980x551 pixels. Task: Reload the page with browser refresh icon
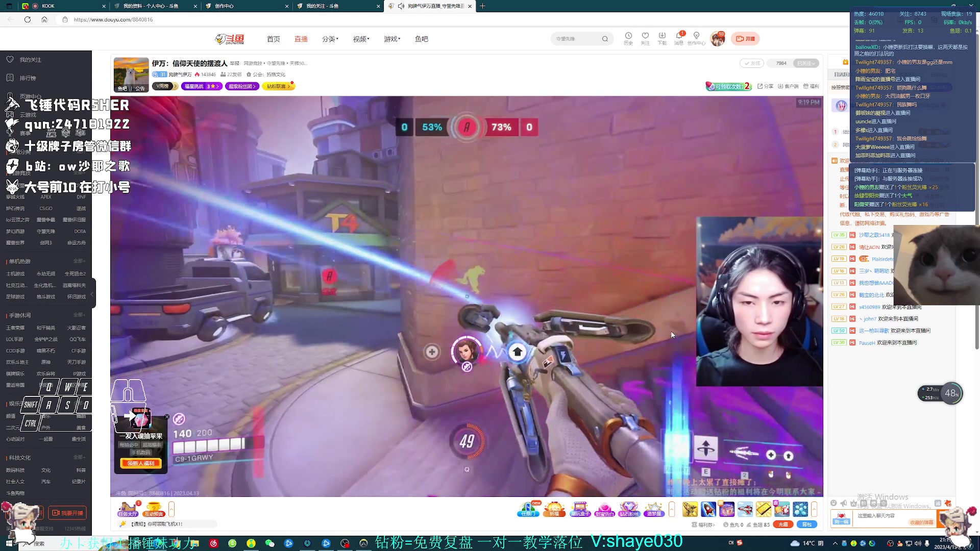pos(28,19)
